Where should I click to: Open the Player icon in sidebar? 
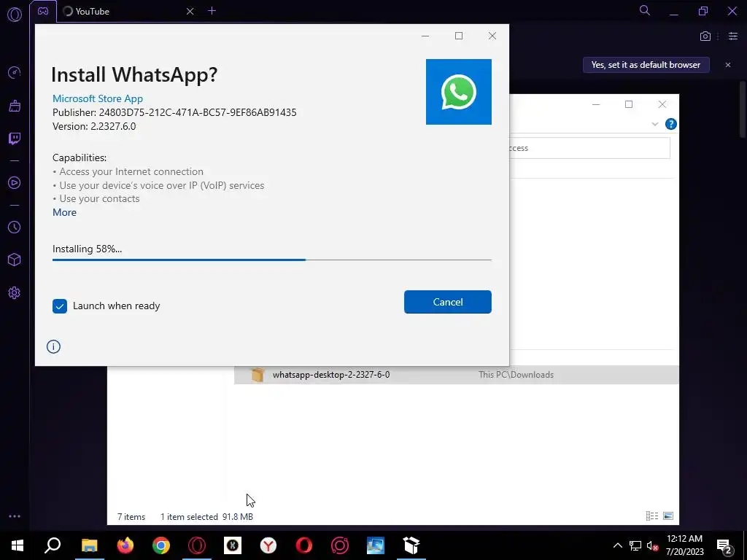click(x=15, y=183)
